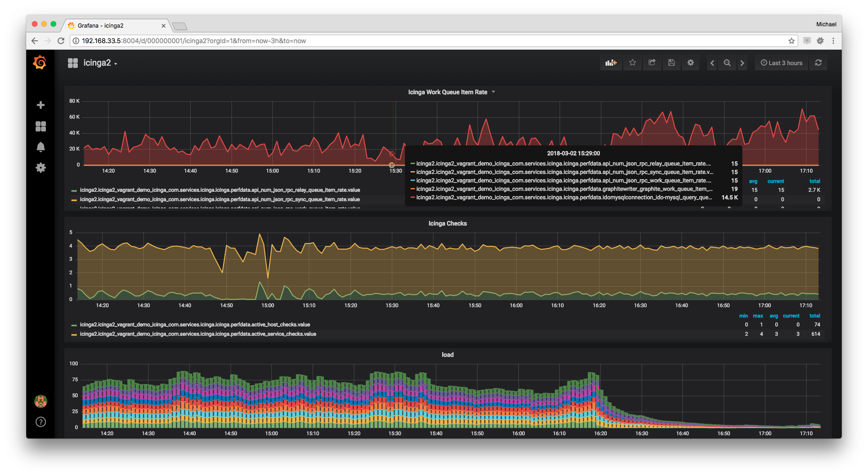This screenshot has height=476, width=868.
Task: Click the site info icon in address bar
Action: 76,41
